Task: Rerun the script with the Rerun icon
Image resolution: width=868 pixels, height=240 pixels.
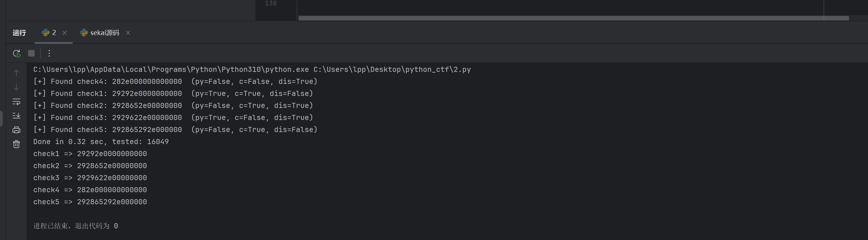Action: click(x=17, y=54)
